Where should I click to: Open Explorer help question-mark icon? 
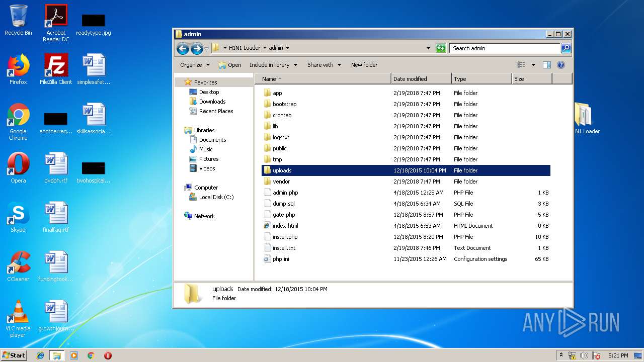(561, 65)
